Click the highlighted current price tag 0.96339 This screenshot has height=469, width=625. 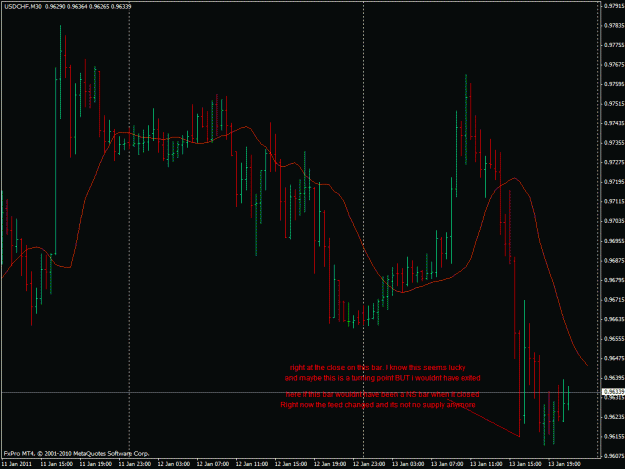(613, 392)
